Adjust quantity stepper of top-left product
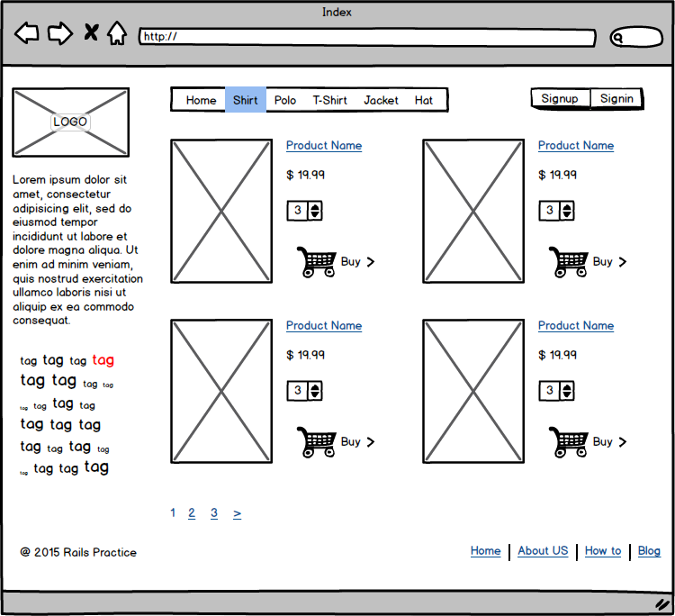This screenshot has width=675, height=616. [x=314, y=211]
